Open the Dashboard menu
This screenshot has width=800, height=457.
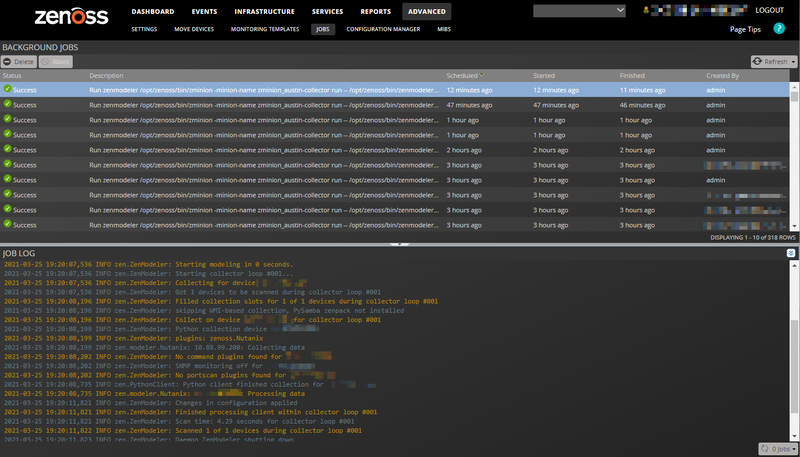[x=153, y=11]
